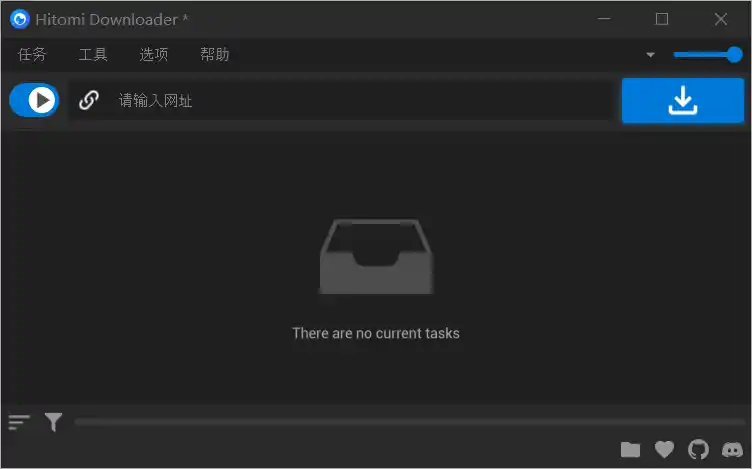This screenshot has height=469, width=752.
Task: Toggle the play switch beside the URL bar
Action: pyautogui.click(x=35, y=100)
